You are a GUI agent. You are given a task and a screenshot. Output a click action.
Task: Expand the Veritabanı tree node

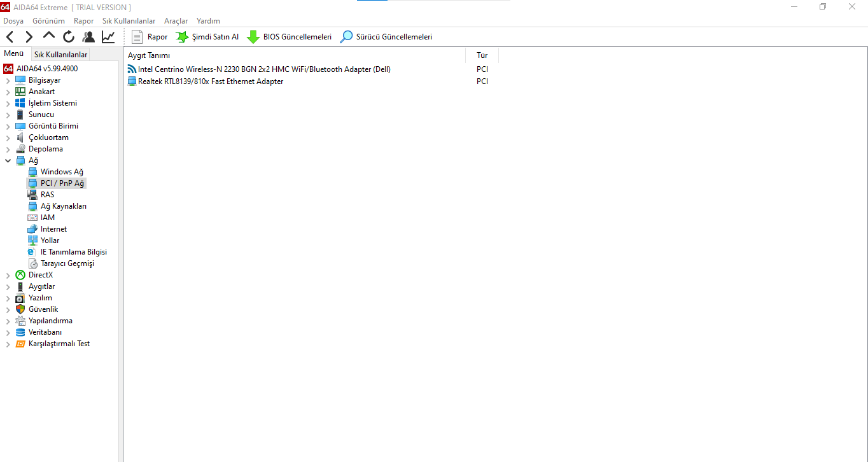coord(8,332)
